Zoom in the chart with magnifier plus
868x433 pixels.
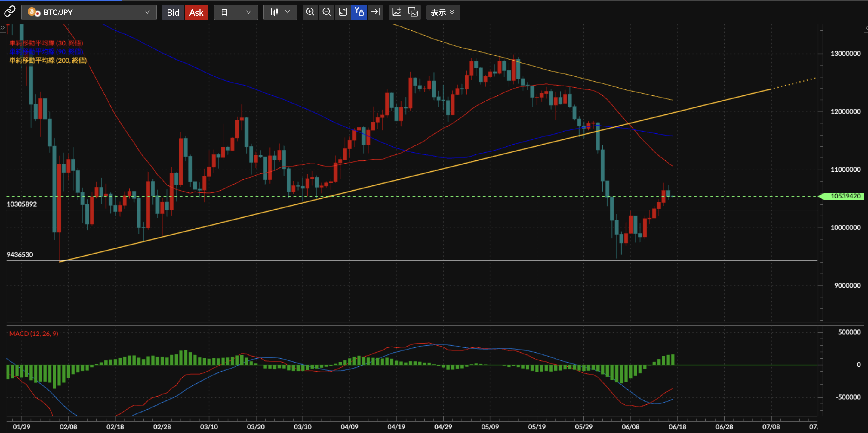[x=310, y=12]
